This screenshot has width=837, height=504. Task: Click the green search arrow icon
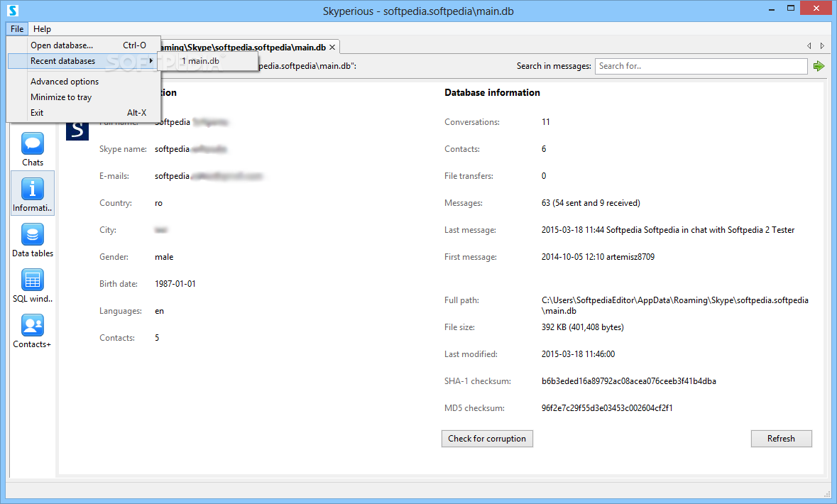(x=819, y=66)
